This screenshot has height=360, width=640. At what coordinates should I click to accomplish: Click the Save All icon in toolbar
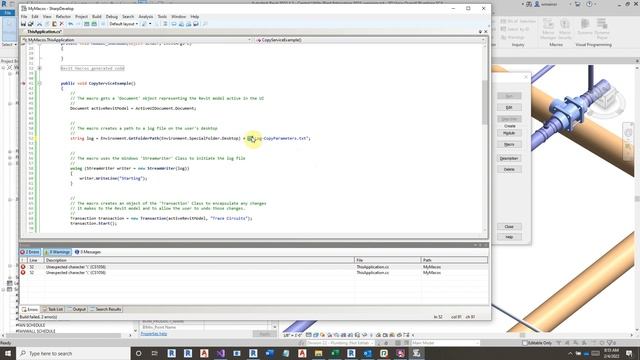(31, 24)
